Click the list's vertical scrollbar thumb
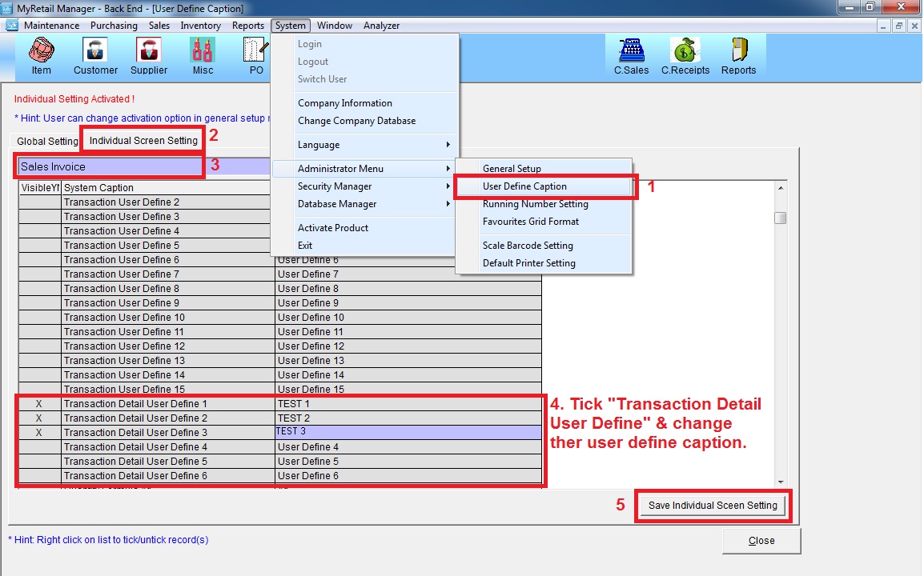Screen dimensions: 924x576 pos(781,218)
